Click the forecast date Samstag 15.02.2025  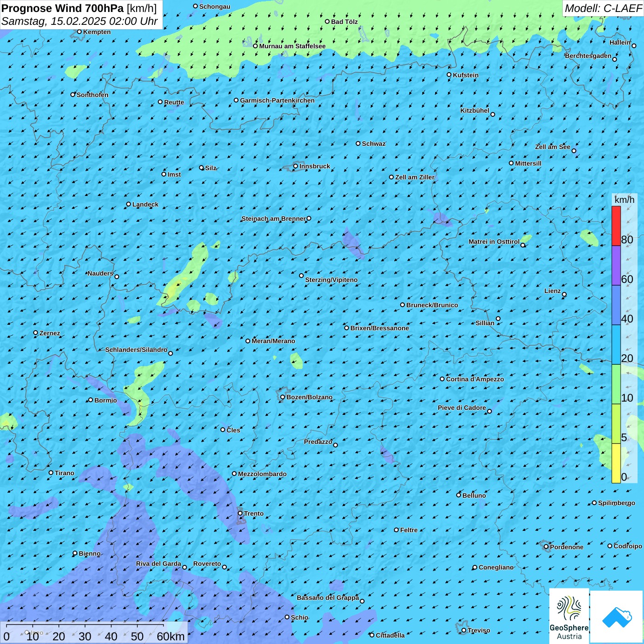(80, 21)
